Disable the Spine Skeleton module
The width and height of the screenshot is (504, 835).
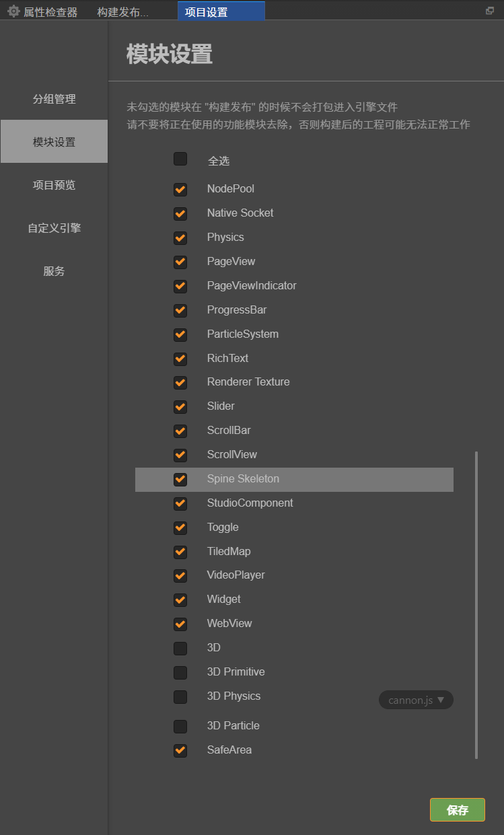(x=180, y=479)
